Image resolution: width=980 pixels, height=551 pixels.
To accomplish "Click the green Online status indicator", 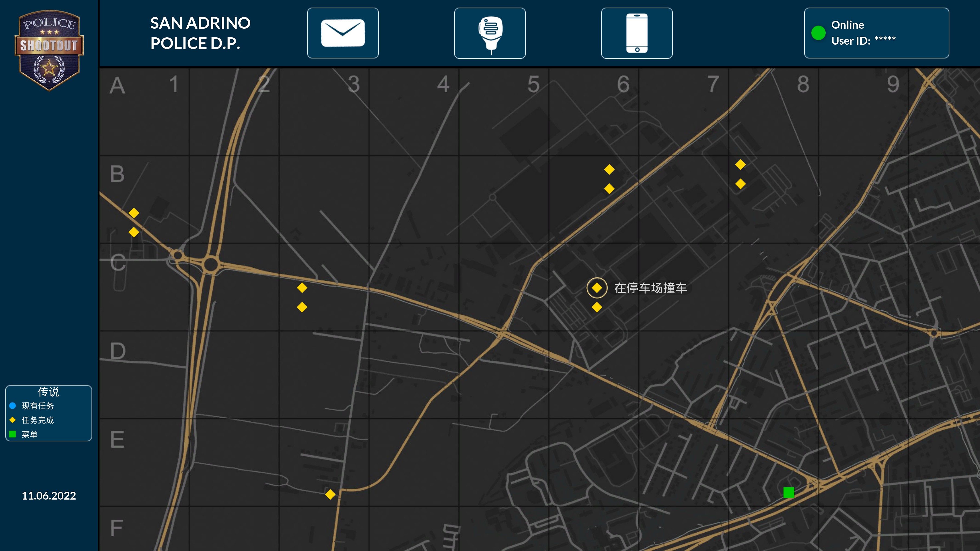I will (x=818, y=33).
